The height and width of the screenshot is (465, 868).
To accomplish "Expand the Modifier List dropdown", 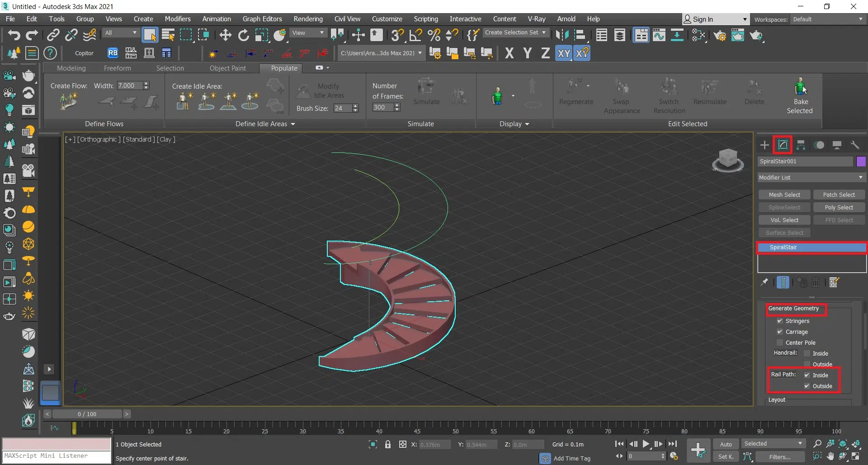I will (811, 177).
